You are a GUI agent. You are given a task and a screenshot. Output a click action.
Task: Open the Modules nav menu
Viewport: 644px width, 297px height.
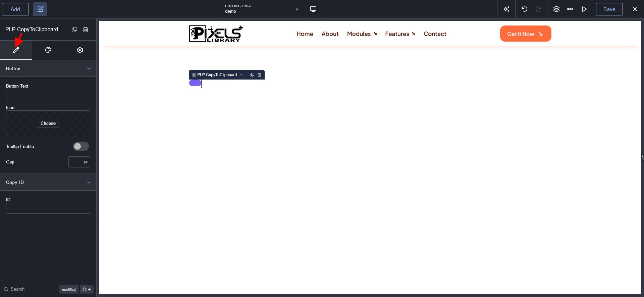click(x=362, y=34)
